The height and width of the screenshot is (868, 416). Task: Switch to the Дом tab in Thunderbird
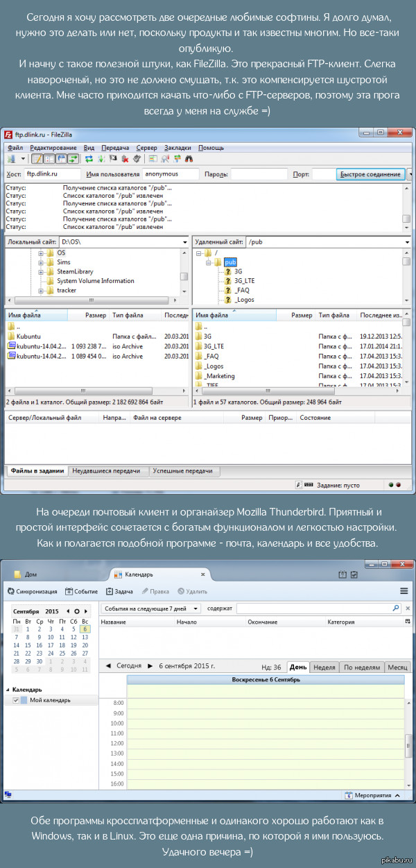pos(32,575)
